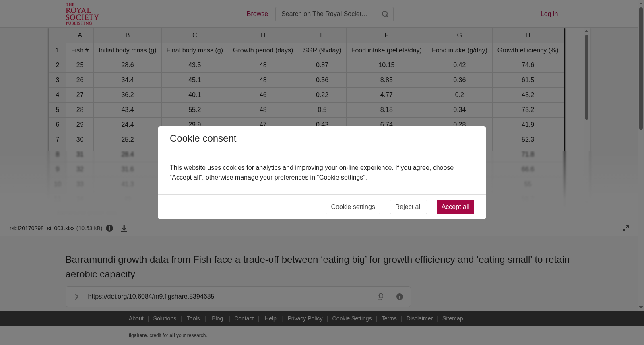
Task: Click spreadsheet preview vertical scrollbar
Action: click(x=586, y=77)
